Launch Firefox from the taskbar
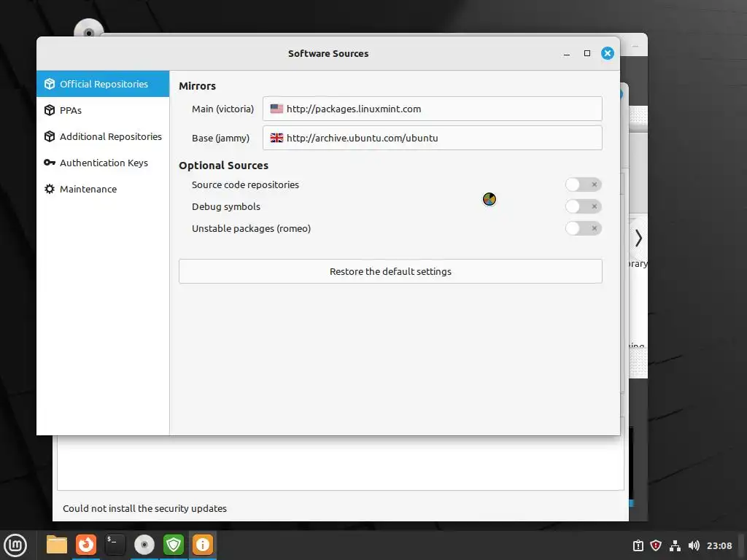 pyautogui.click(x=86, y=545)
